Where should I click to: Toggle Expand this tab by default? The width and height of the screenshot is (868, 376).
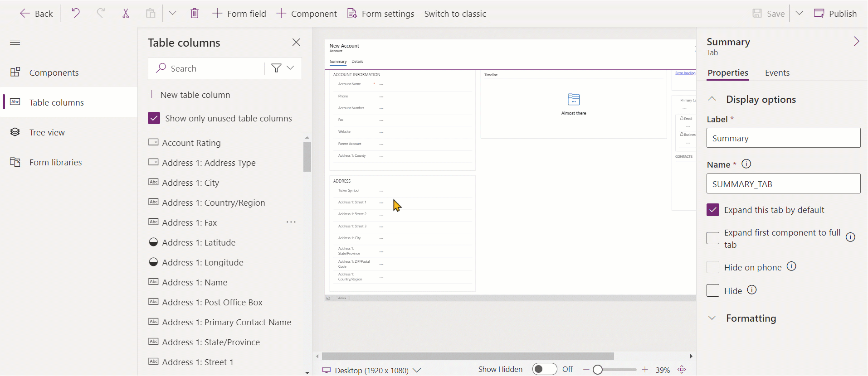click(x=713, y=210)
